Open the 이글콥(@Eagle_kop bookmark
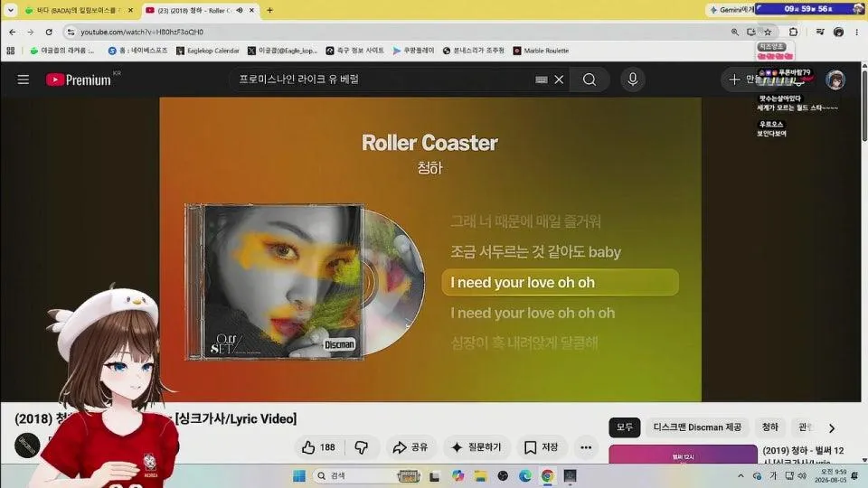This screenshot has width=868, height=488. tap(282, 51)
